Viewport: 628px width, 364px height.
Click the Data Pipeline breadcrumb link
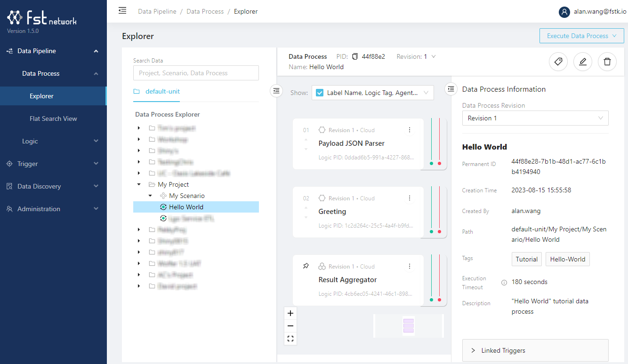pos(157,11)
